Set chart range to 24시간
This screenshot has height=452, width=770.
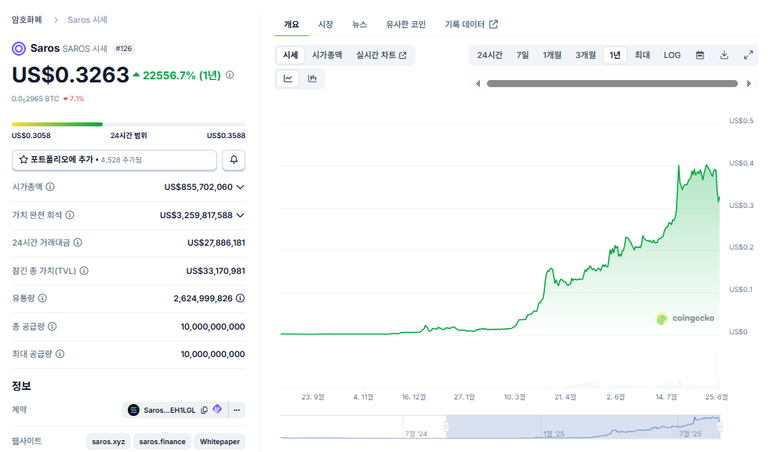click(x=490, y=55)
